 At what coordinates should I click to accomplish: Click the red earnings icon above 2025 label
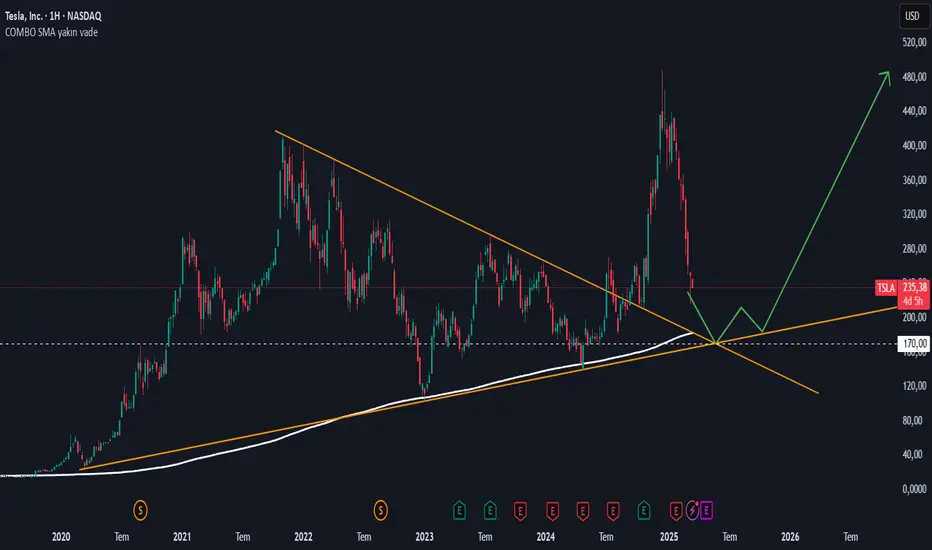coord(676,510)
